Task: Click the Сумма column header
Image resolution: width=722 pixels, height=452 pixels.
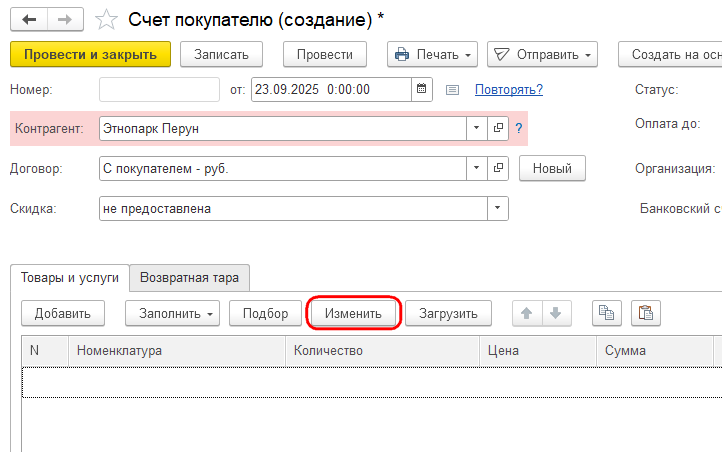Action: 655,351
